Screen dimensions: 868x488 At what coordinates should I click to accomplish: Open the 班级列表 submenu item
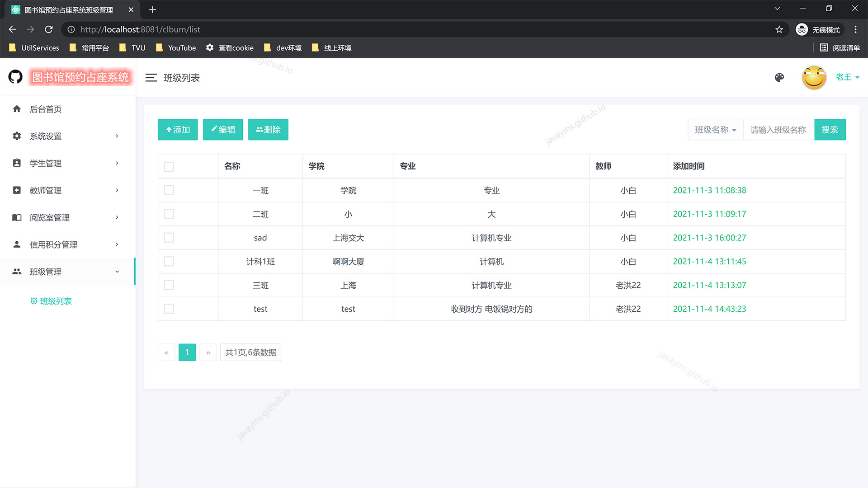(56, 301)
